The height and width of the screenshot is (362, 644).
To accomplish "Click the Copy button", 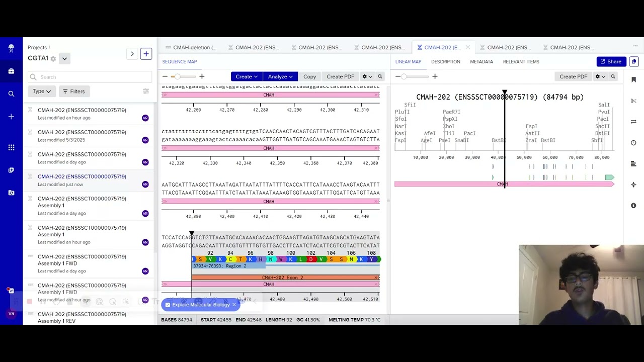I will (x=309, y=76).
